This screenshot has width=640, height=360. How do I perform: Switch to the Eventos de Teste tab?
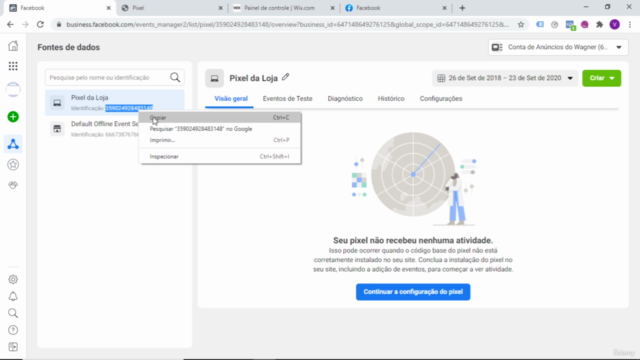point(287,99)
